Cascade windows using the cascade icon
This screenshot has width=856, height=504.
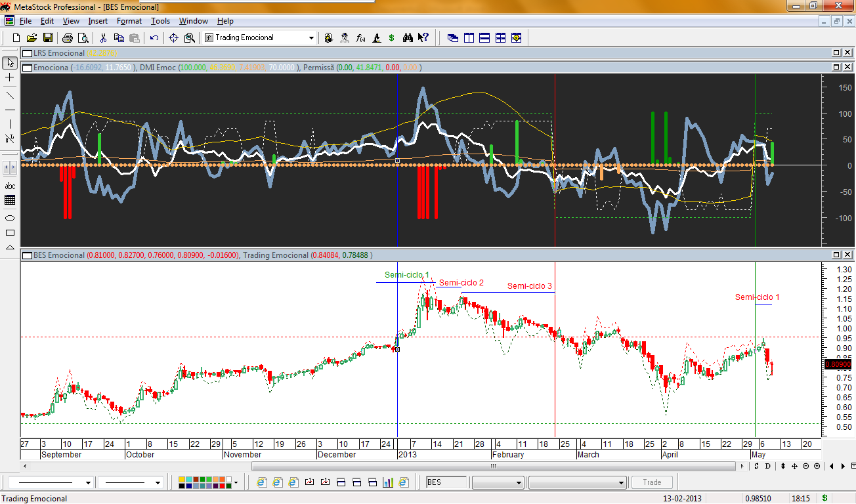(x=453, y=38)
